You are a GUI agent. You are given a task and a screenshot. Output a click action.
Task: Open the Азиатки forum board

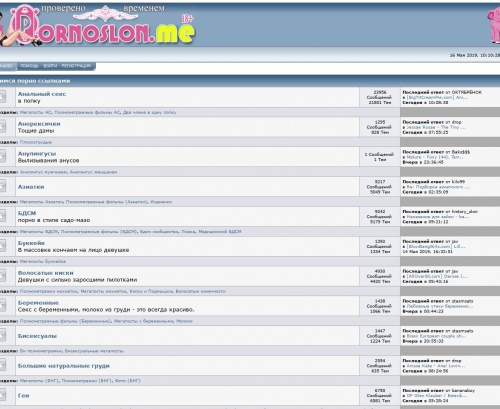click(31, 187)
